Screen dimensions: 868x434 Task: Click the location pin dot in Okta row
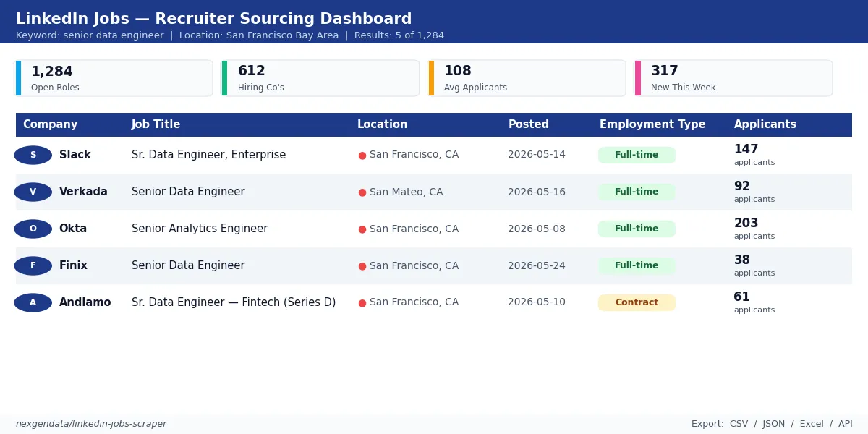(362, 229)
